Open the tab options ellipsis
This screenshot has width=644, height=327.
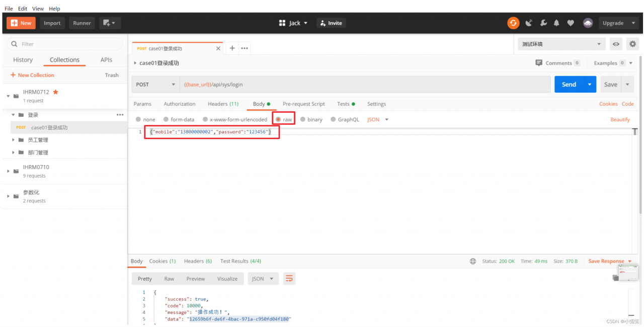pyautogui.click(x=245, y=48)
